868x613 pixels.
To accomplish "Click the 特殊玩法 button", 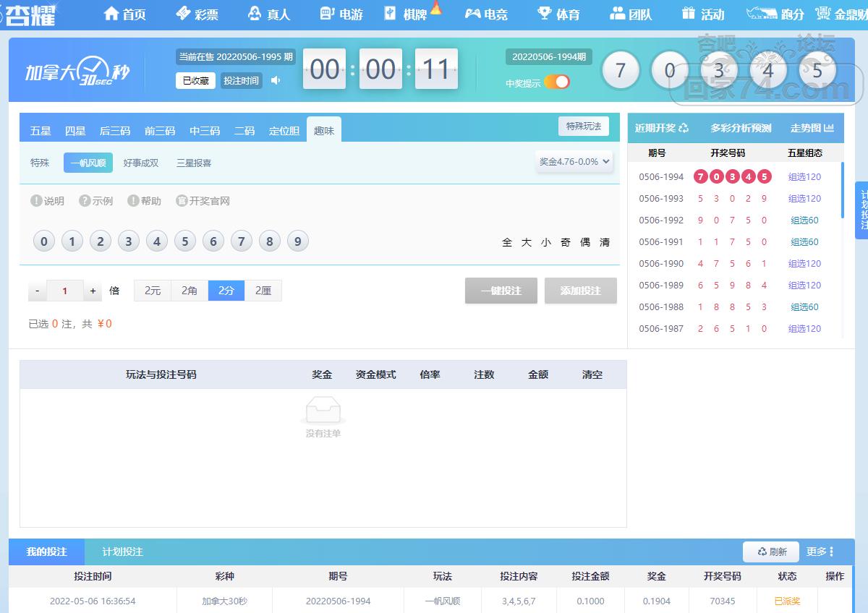I will pos(584,126).
